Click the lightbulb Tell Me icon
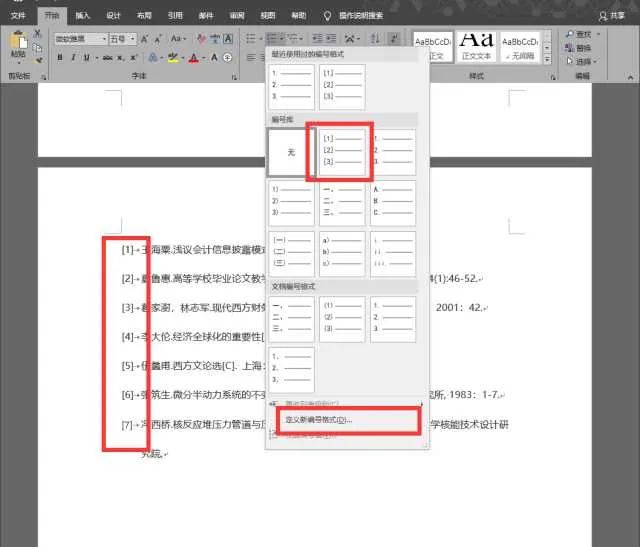The height and width of the screenshot is (547, 640). coord(327,16)
